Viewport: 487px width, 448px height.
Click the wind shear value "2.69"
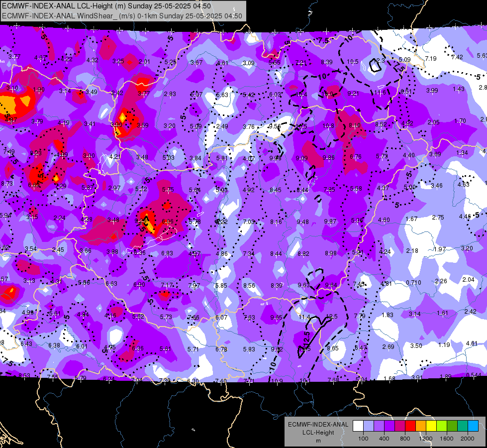[x=388, y=346]
